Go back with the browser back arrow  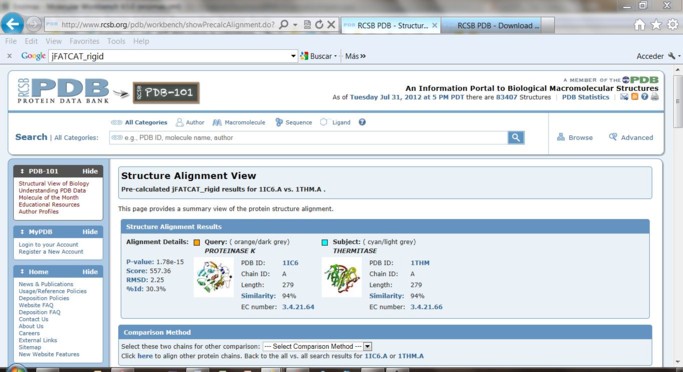coord(12,24)
